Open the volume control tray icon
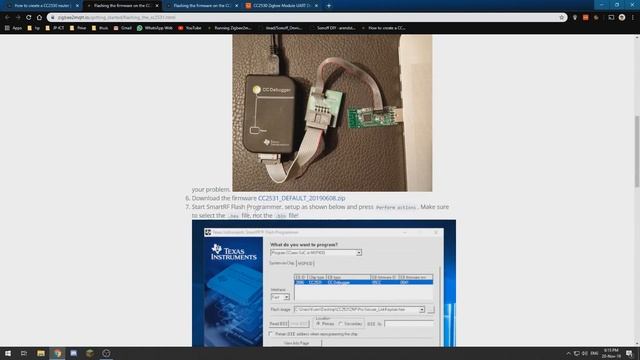 click(x=584, y=353)
